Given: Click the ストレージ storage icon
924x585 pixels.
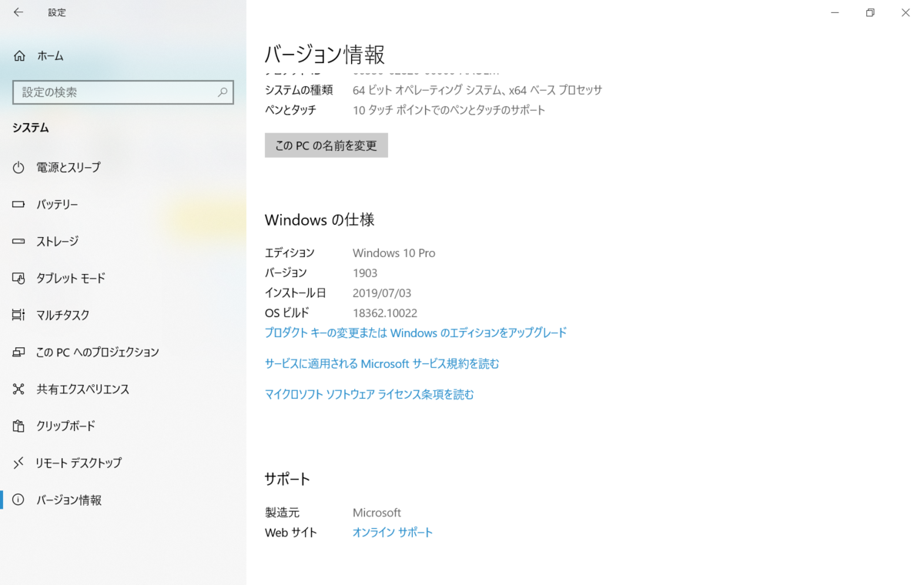Looking at the screenshot, I should (18, 241).
